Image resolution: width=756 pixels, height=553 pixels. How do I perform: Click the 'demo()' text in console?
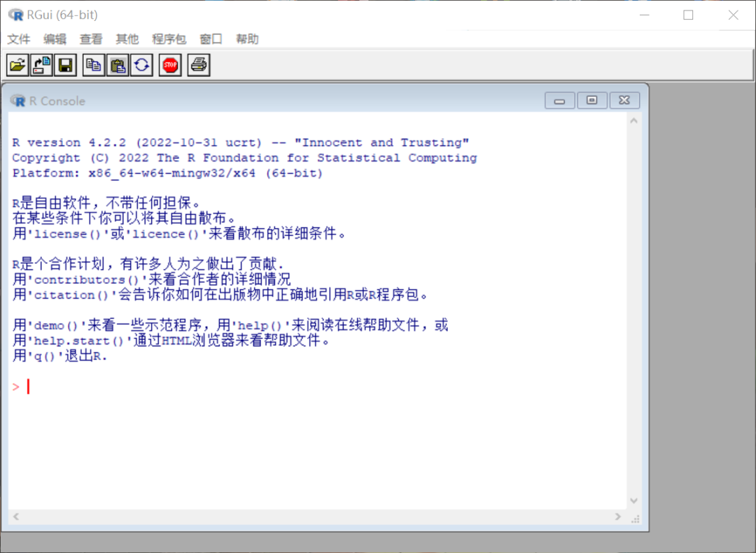click(x=55, y=326)
